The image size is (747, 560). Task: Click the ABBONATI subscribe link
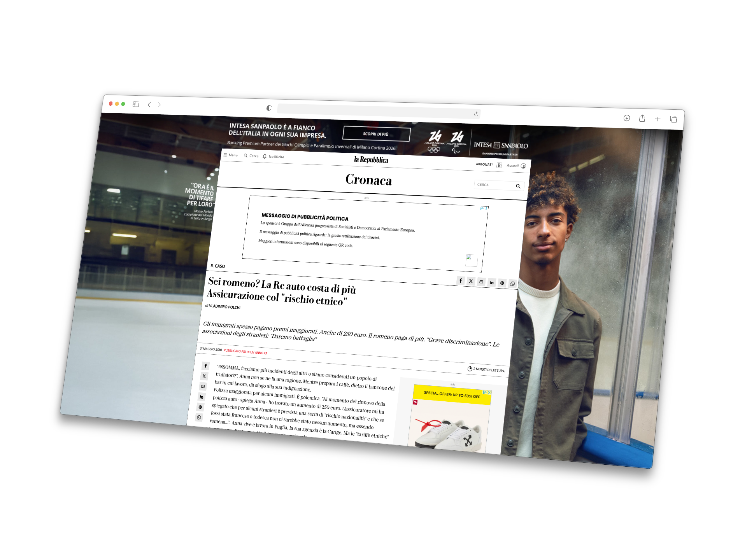[x=484, y=164]
